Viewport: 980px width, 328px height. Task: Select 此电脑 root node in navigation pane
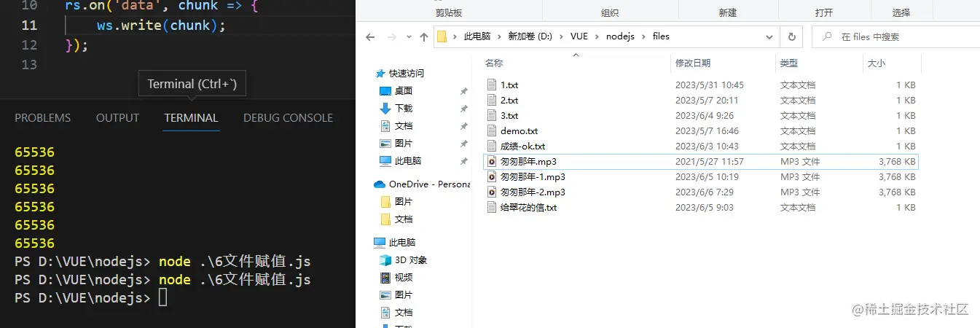(x=402, y=242)
